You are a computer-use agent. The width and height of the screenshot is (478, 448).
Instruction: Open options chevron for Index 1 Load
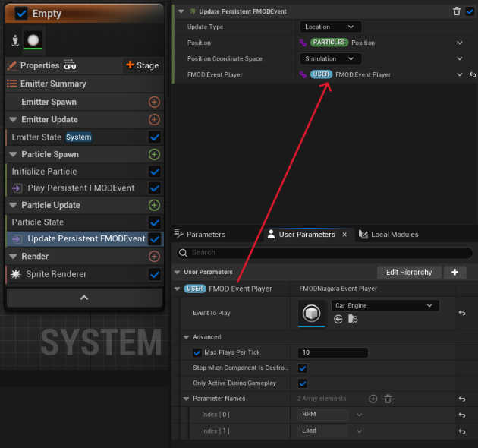[x=360, y=431]
